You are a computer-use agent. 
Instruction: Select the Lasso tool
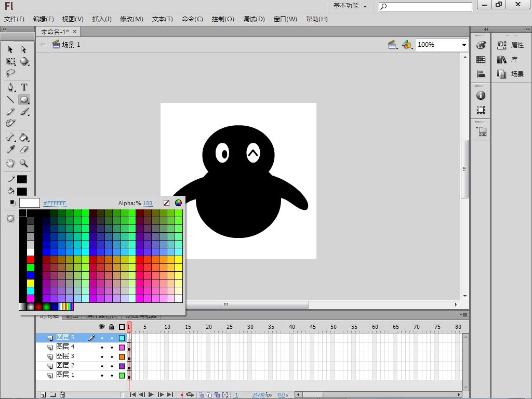[10, 73]
